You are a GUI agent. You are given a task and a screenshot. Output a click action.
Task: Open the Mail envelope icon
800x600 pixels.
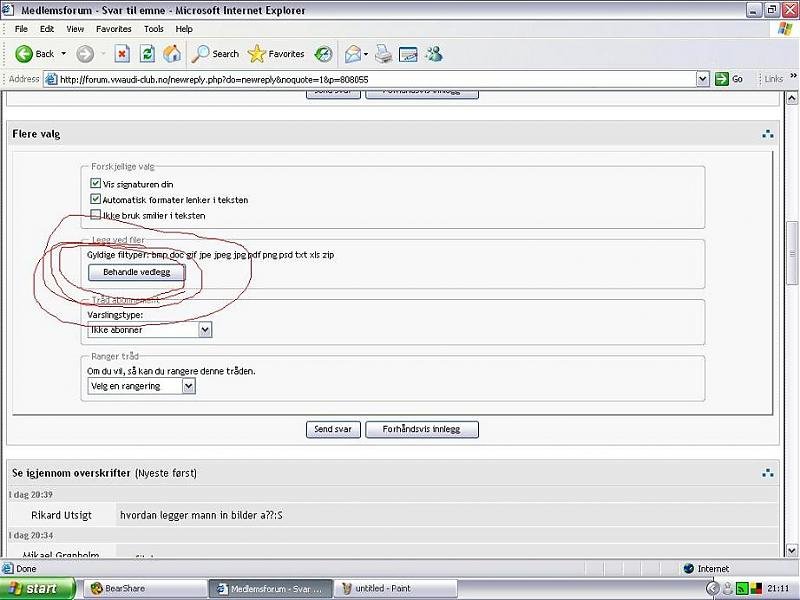tap(353, 54)
